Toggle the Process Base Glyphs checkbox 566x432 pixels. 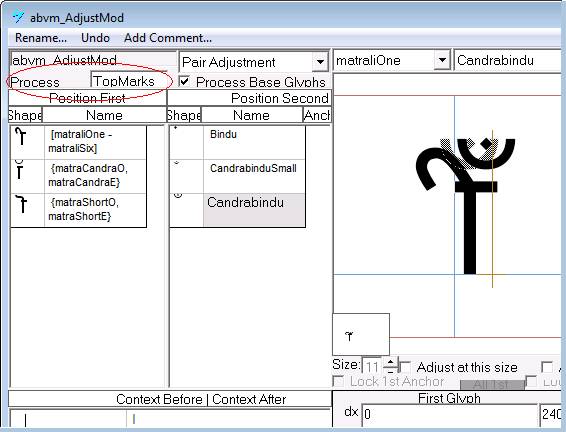[x=184, y=81]
